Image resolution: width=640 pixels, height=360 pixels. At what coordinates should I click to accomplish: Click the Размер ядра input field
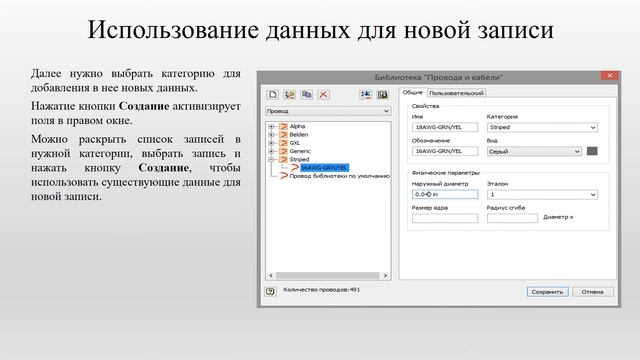click(445, 218)
